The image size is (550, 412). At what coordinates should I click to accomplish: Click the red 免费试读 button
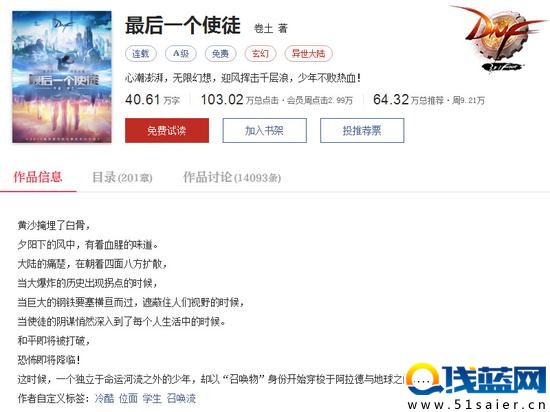167,130
